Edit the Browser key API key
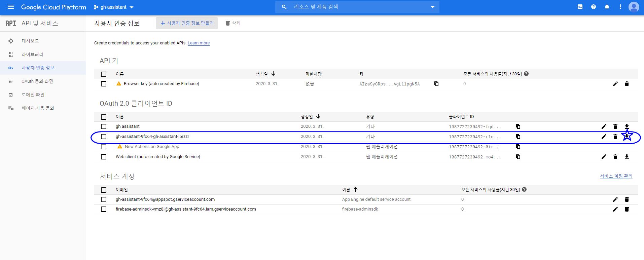 coord(615,84)
